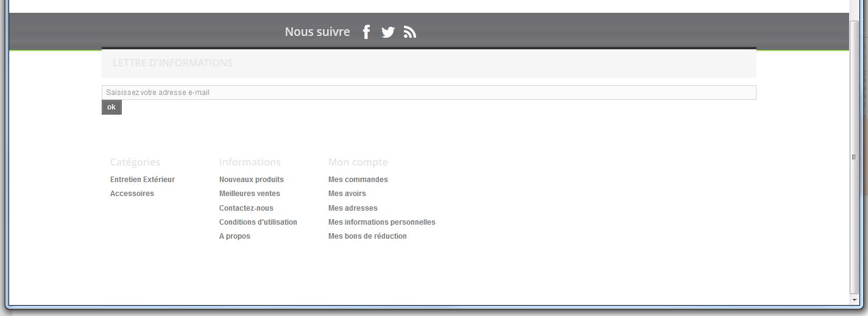Click the vertical scrollbar thumb
Screen dimensions: 868x316
(854, 156)
